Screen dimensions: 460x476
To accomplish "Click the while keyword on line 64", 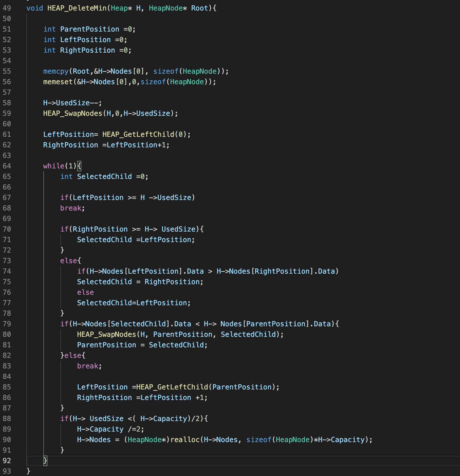I will [54, 166].
